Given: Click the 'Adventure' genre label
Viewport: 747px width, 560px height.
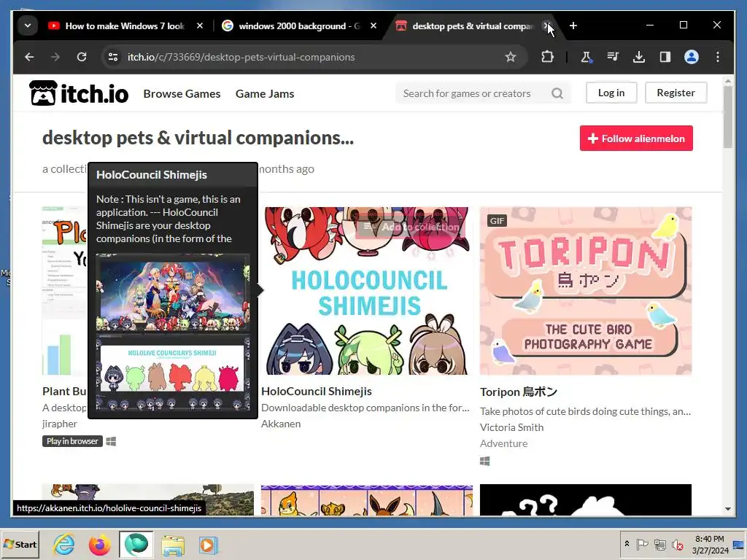Looking at the screenshot, I should coord(503,444).
